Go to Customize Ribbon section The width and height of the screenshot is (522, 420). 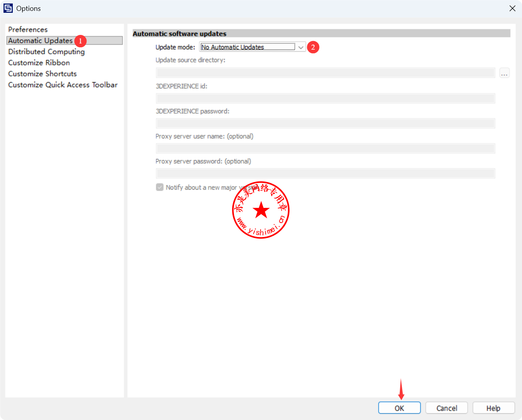(x=39, y=63)
